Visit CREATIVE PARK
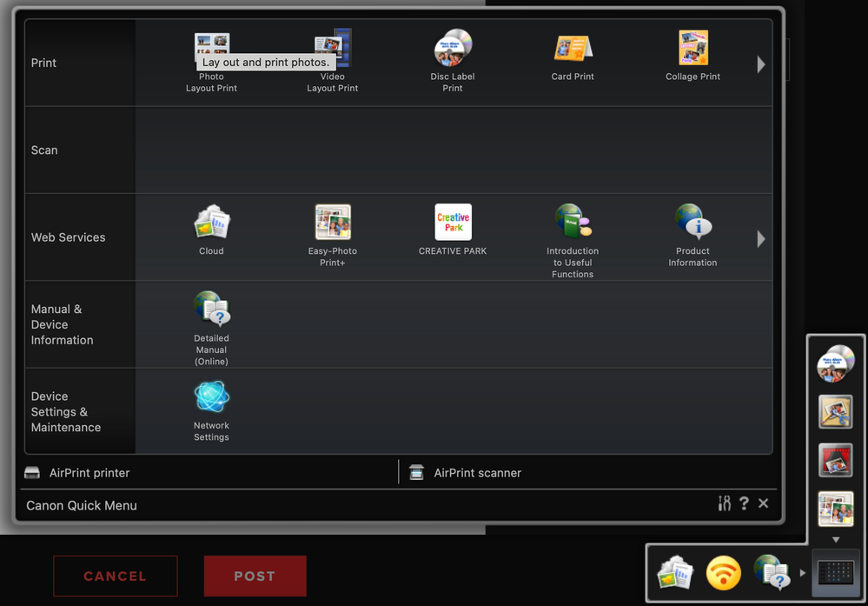The height and width of the screenshot is (606, 868). 452,222
